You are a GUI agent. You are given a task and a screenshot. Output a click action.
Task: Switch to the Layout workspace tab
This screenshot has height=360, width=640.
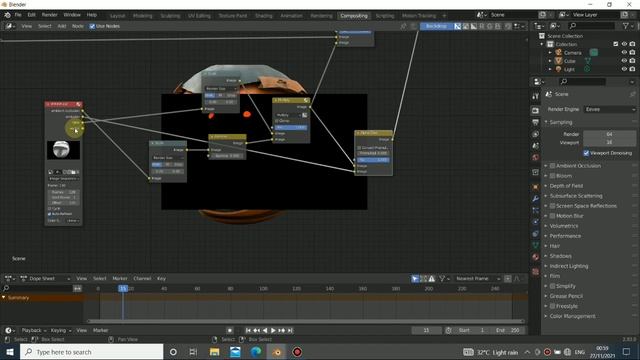coord(117,16)
